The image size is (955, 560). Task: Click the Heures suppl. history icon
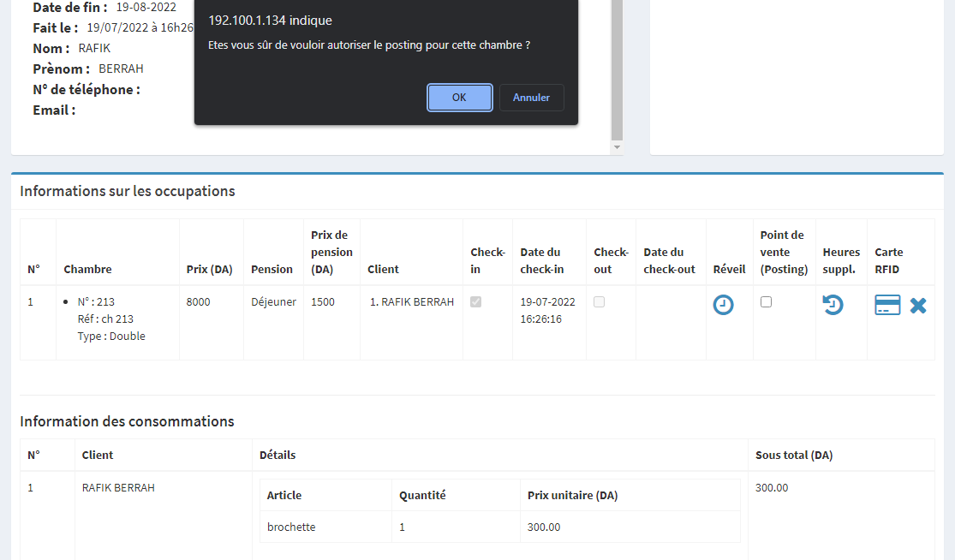[833, 305]
